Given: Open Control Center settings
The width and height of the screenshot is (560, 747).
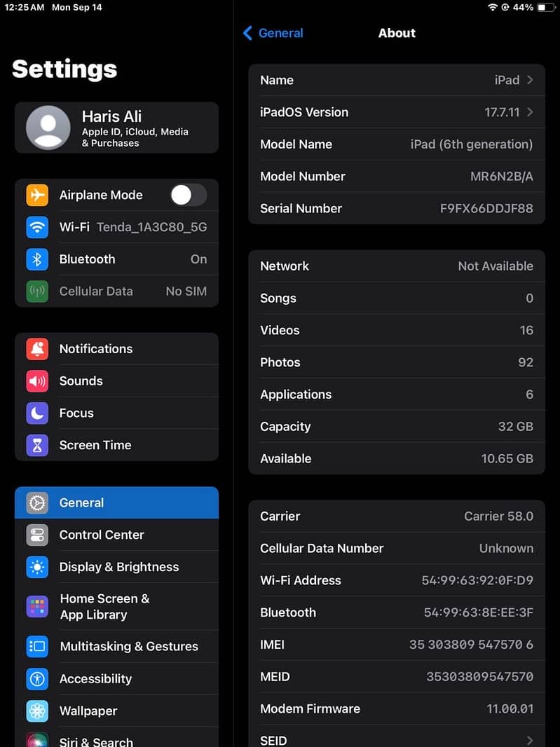Looking at the screenshot, I should (117, 535).
